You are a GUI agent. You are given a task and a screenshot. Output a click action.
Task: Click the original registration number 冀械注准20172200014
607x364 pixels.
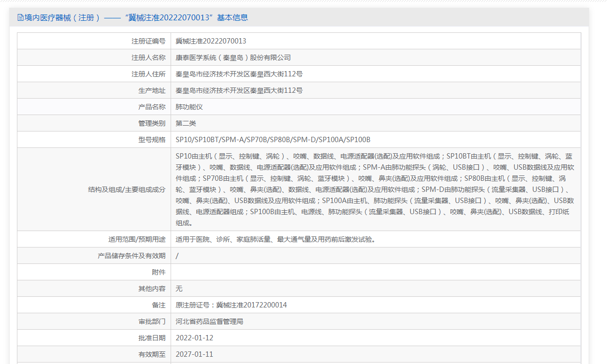coord(231,305)
